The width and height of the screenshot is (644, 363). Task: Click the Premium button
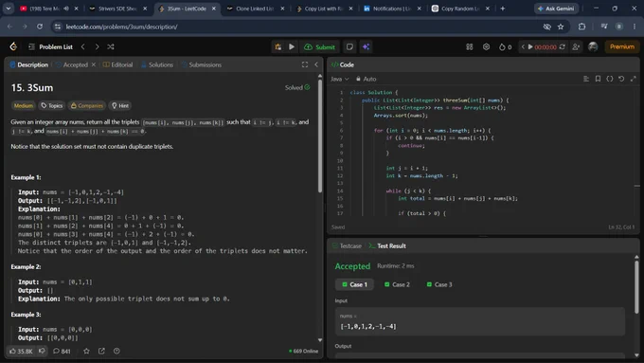(622, 46)
